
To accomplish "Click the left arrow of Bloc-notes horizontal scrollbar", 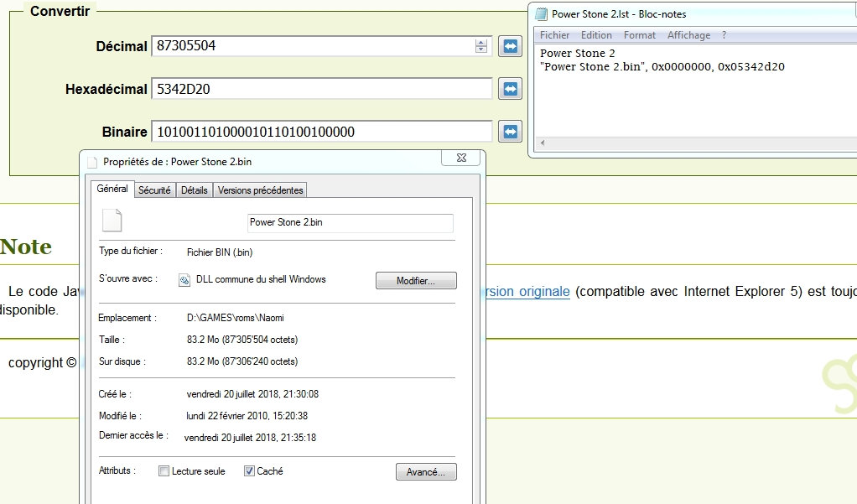I will [x=543, y=143].
